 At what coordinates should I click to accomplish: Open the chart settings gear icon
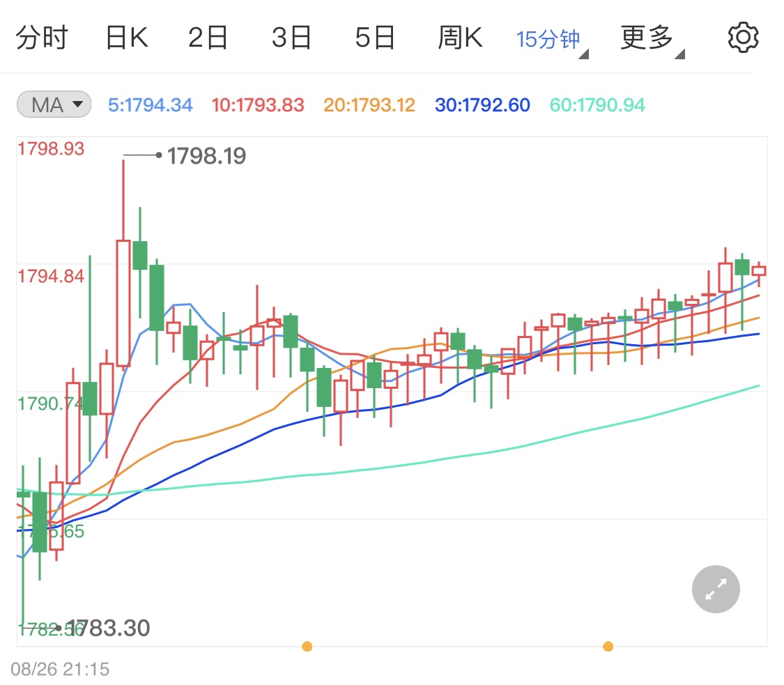coord(743,38)
